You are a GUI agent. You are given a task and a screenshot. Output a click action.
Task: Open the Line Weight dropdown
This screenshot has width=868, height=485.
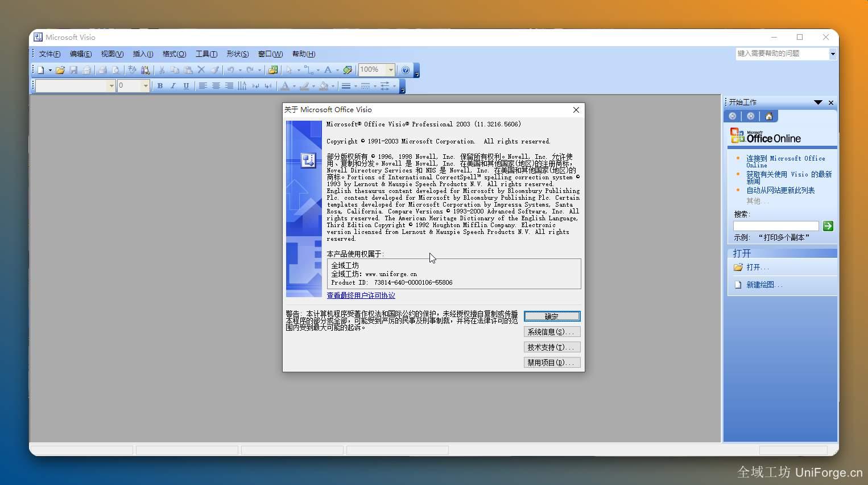coord(356,87)
